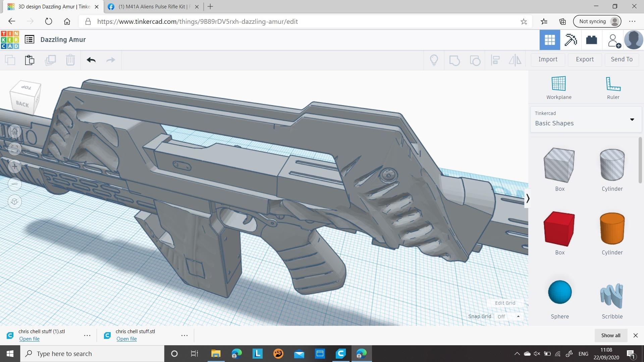Go to browser home page
The width and height of the screenshot is (644, 362).
(x=67, y=21)
